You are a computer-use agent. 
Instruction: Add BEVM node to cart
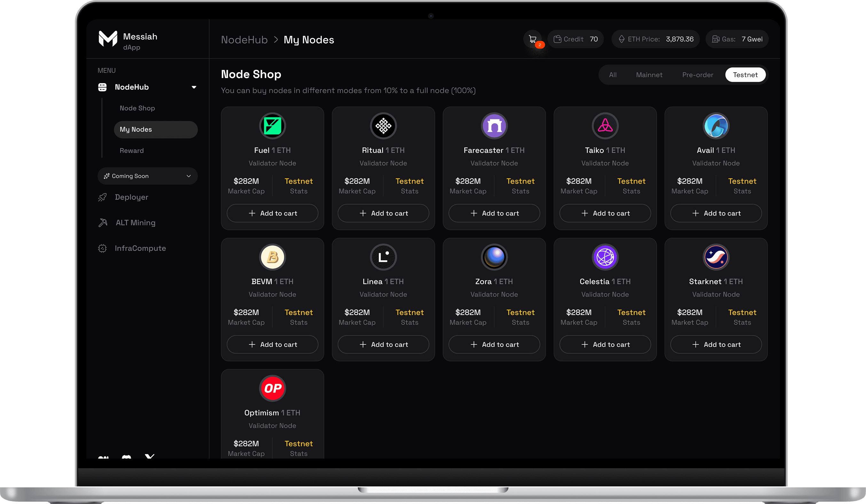(272, 345)
